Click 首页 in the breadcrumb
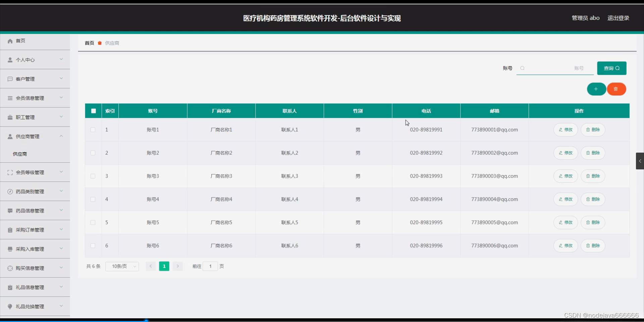The width and height of the screenshot is (644, 322). [x=90, y=43]
